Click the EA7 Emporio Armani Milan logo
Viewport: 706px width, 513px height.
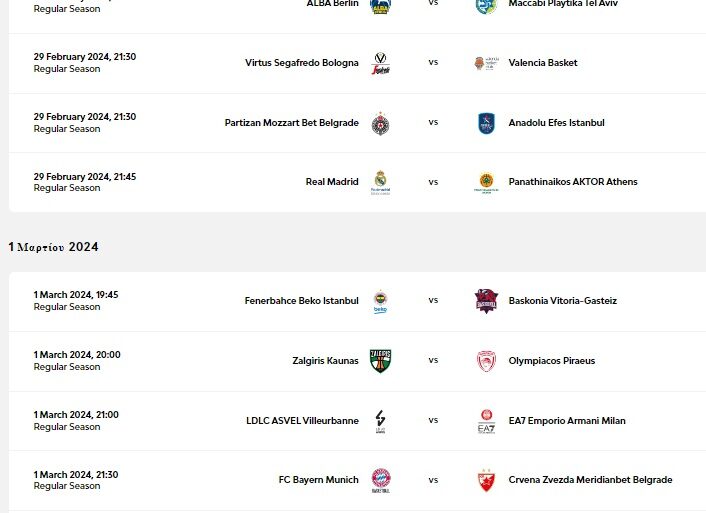click(486, 421)
